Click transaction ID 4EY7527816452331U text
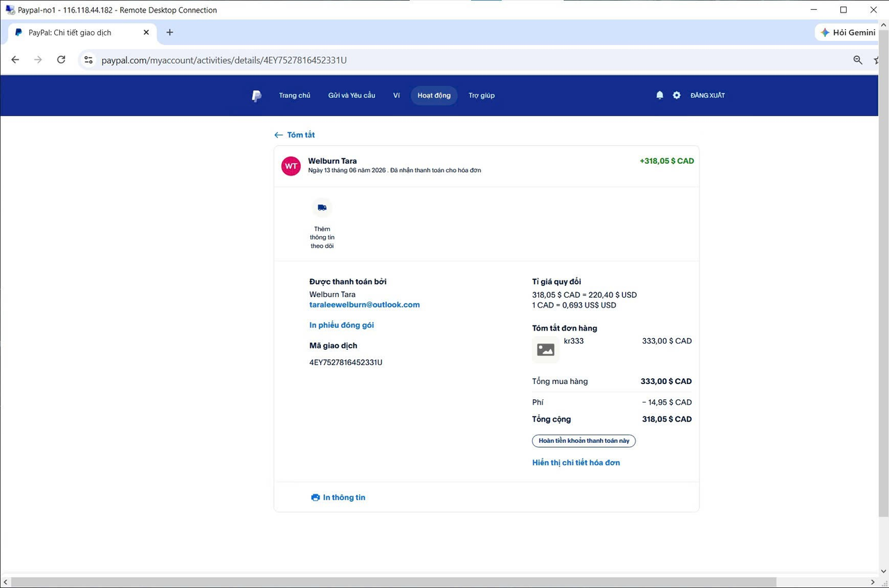889x588 pixels. [x=346, y=362]
